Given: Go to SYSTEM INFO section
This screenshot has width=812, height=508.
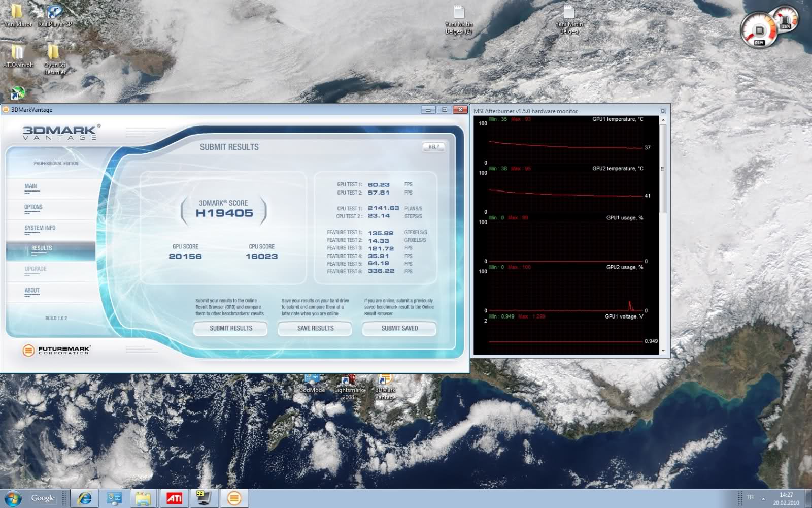Looking at the screenshot, I should tap(40, 228).
